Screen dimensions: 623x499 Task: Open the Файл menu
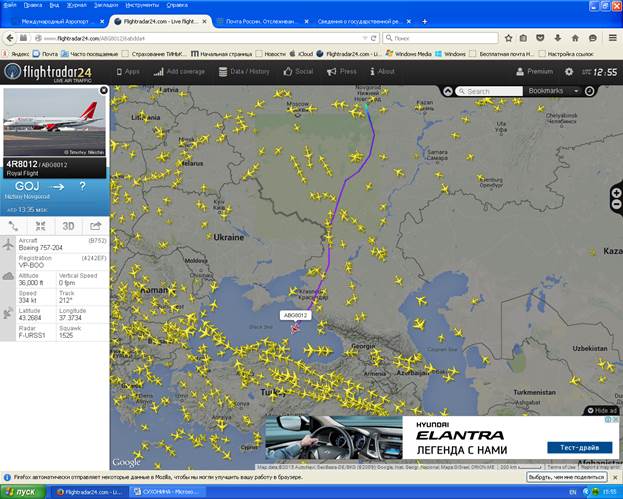pos(10,5)
